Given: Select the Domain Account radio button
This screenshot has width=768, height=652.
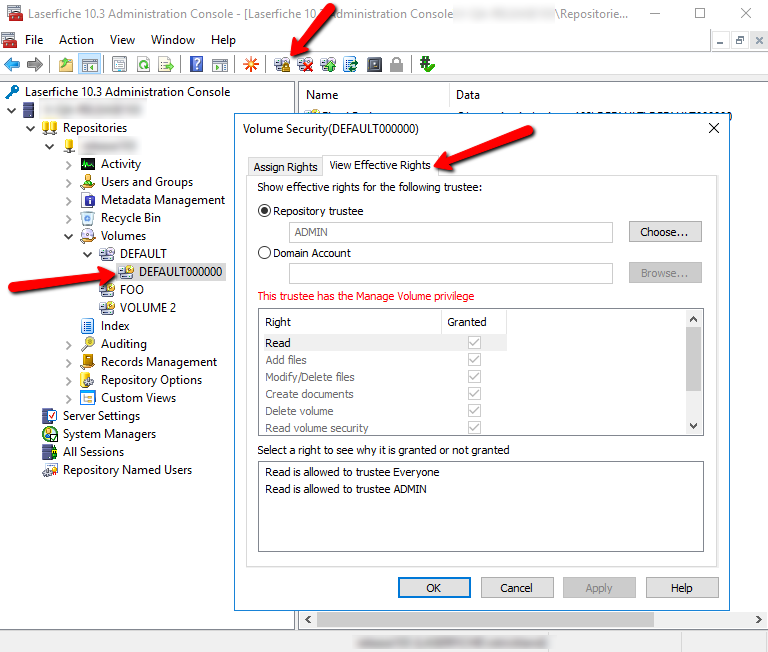Looking at the screenshot, I should (x=264, y=253).
